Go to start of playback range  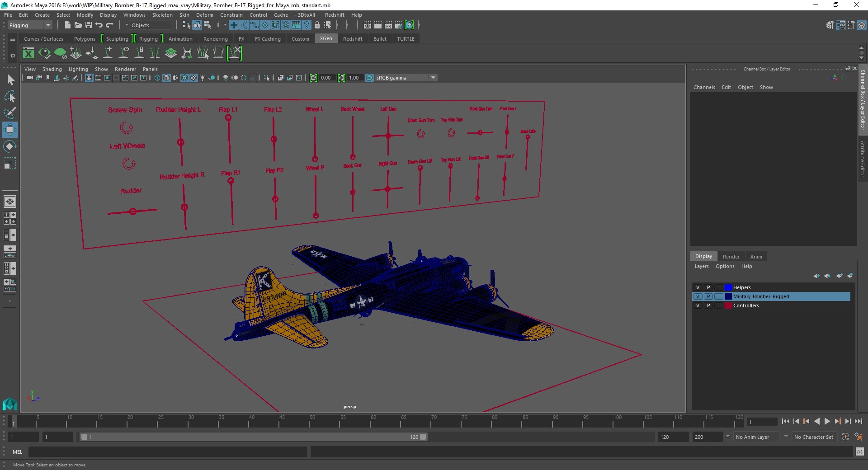785,421
